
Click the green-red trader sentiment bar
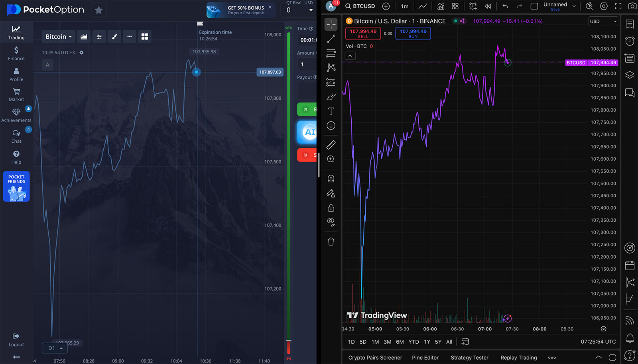pos(289,191)
